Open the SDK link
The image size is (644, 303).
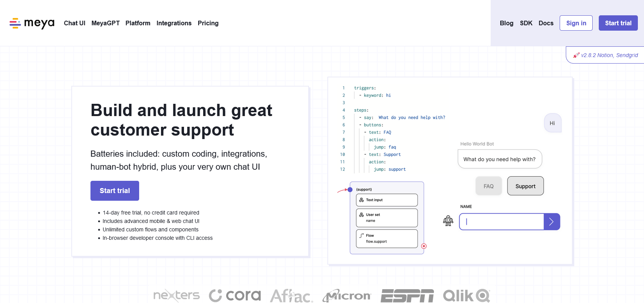tap(526, 23)
